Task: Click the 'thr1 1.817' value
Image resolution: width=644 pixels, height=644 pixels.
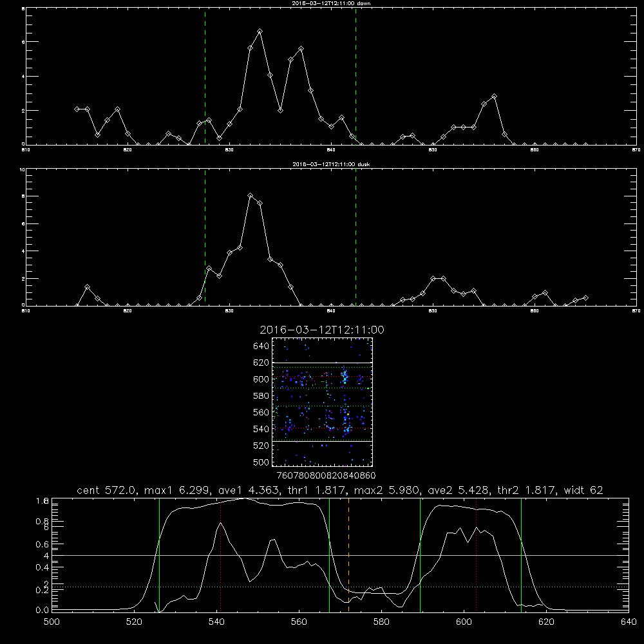Action: click(316, 490)
